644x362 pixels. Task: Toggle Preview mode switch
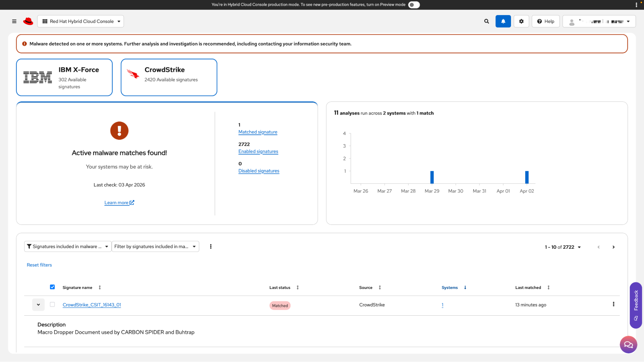(414, 5)
